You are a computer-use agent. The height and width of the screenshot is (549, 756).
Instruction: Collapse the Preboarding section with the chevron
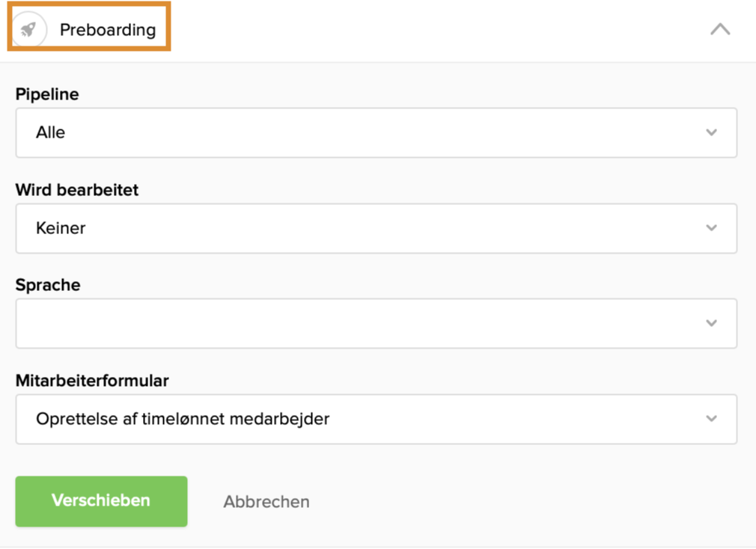[x=719, y=30]
